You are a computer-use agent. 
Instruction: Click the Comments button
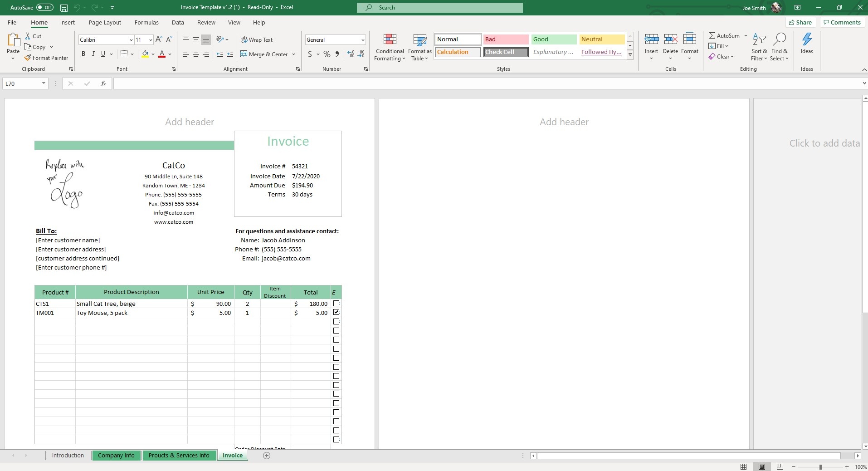[x=842, y=22]
